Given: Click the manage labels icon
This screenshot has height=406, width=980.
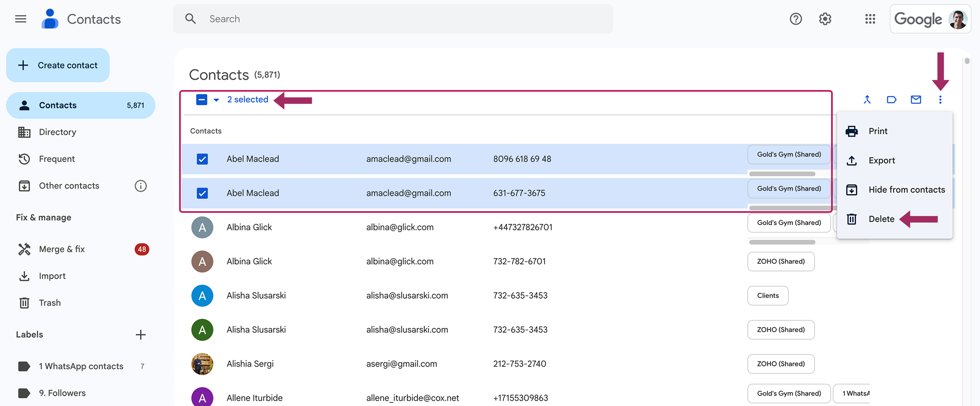Looking at the screenshot, I should pyautogui.click(x=891, y=99).
